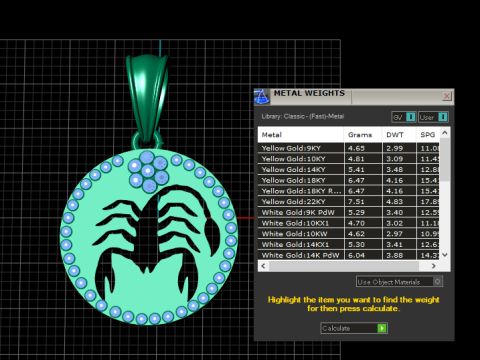Select the White Gold:14KX1 row
This screenshot has width=480, height=360.
349,244
